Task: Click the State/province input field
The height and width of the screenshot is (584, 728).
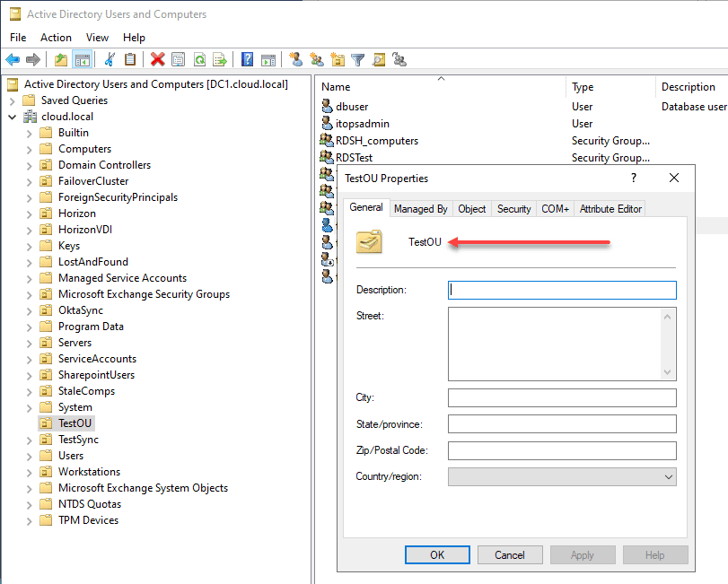Action: pos(562,424)
